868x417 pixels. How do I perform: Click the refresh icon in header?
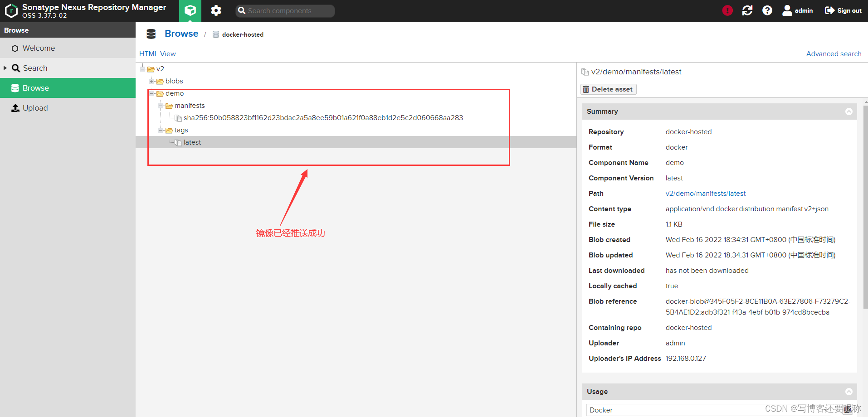tap(747, 10)
